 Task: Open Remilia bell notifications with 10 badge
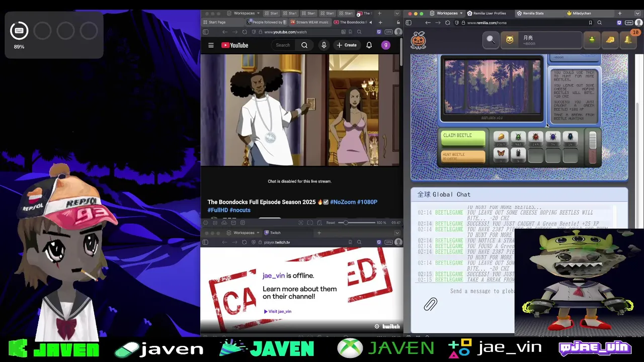tap(628, 40)
